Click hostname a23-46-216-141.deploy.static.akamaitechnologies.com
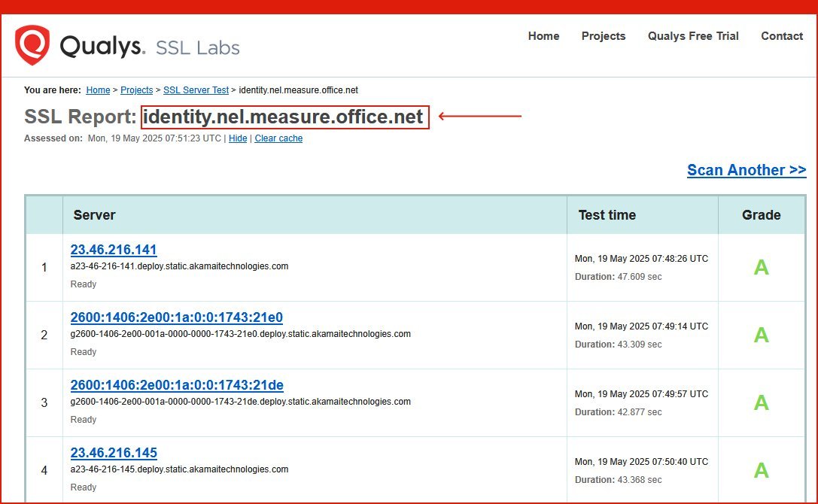The height and width of the screenshot is (504, 818). tap(179, 266)
